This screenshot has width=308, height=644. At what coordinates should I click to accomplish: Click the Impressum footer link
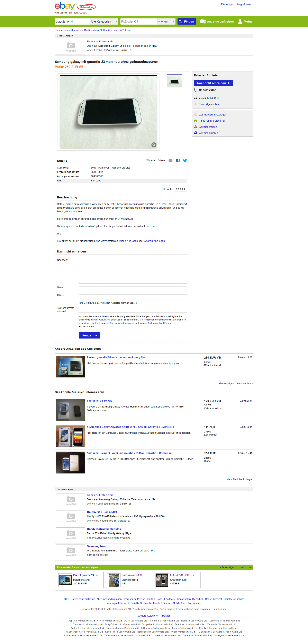129,599
